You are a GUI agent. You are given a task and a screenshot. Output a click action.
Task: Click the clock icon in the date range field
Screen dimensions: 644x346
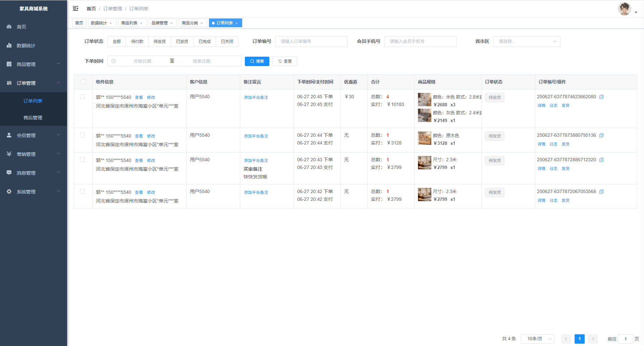pos(114,61)
